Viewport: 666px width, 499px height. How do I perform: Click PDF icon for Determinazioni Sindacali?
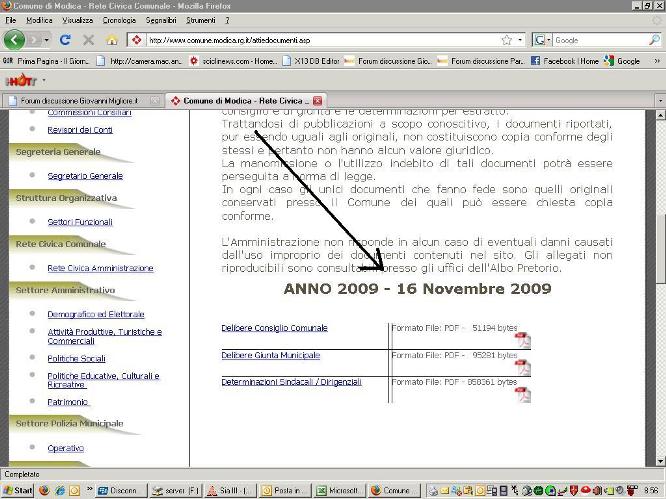click(523, 395)
